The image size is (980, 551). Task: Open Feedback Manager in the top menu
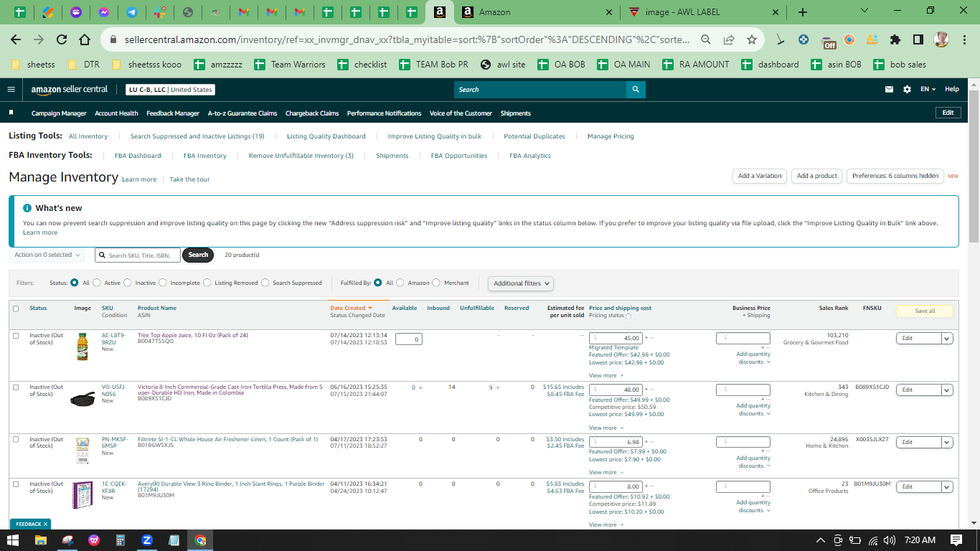pyautogui.click(x=173, y=113)
